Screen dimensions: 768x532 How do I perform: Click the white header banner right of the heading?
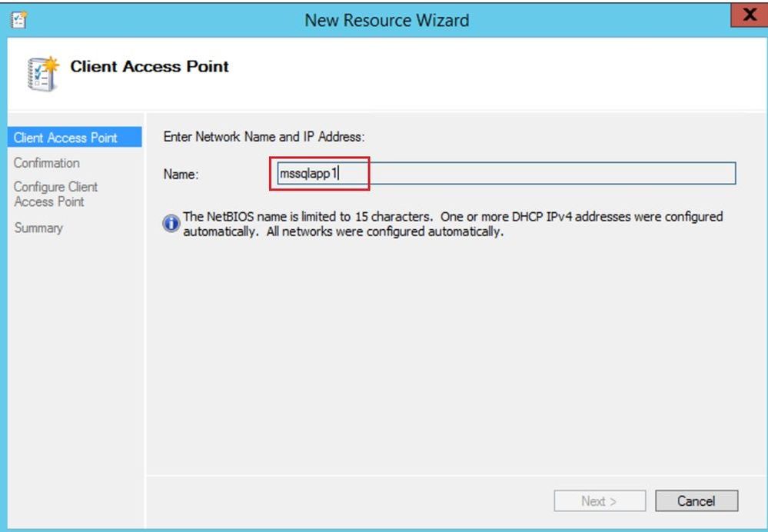click(494, 74)
